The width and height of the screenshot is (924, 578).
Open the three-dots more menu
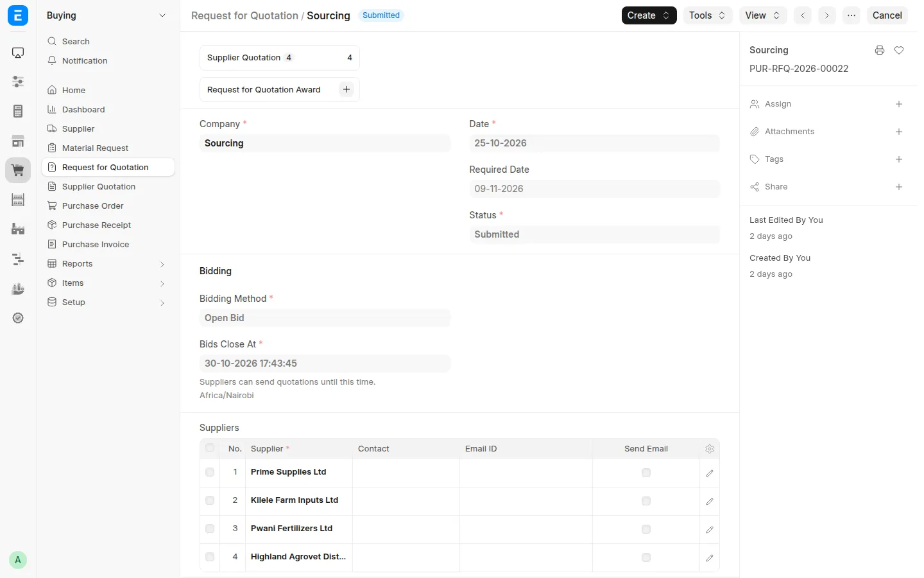coord(851,15)
